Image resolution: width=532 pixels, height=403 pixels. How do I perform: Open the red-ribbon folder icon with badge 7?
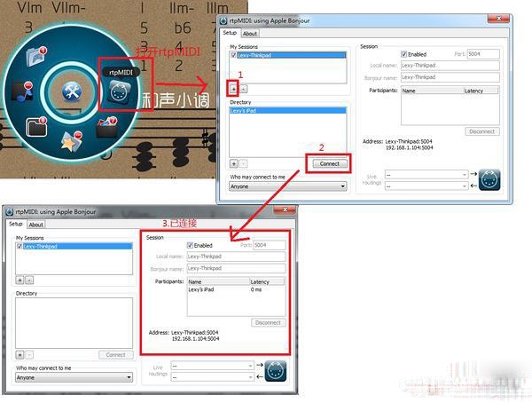pyautogui.click(x=106, y=127)
